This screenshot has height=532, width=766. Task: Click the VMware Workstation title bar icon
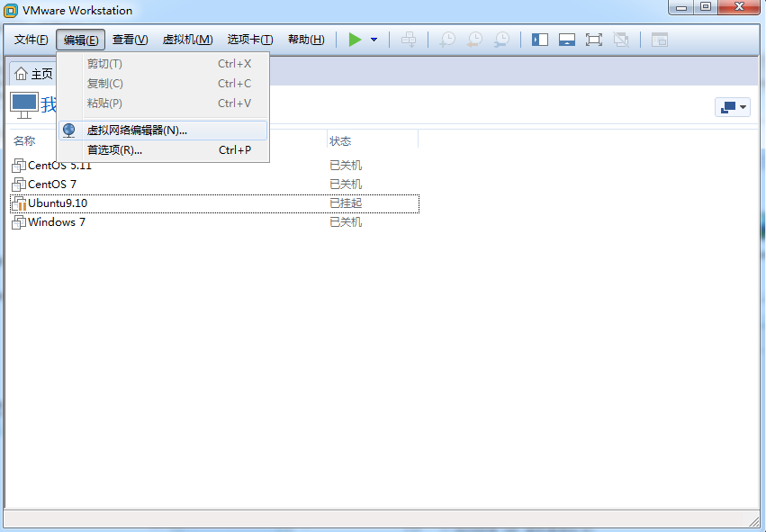pos(11,10)
